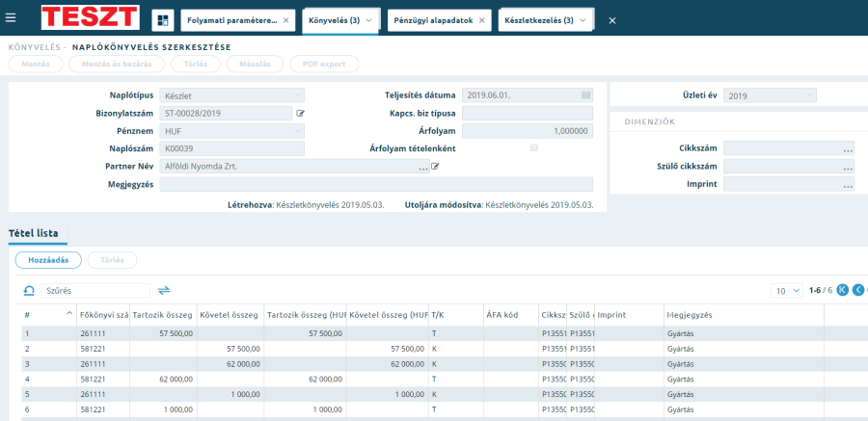Click Gyártás note in row 6

pyautogui.click(x=680, y=410)
